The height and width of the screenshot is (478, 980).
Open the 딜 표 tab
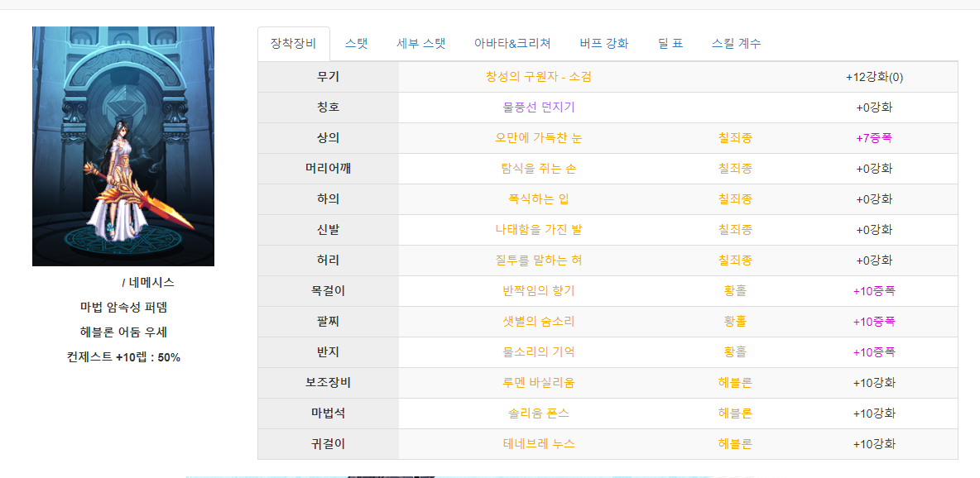pos(670,44)
